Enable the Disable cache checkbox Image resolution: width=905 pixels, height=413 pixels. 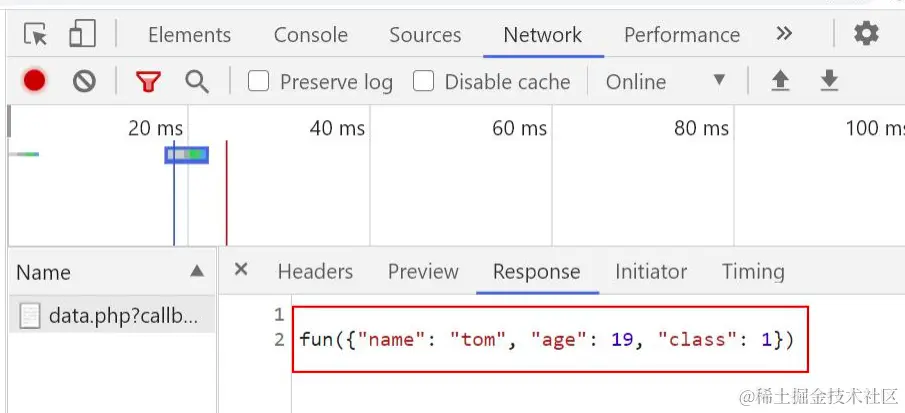tap(424, 81)
